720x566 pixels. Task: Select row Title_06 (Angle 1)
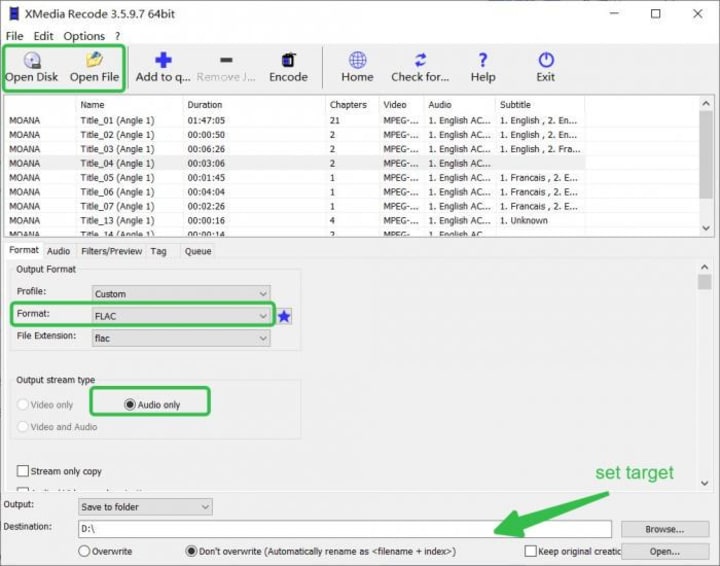point(295,191)
